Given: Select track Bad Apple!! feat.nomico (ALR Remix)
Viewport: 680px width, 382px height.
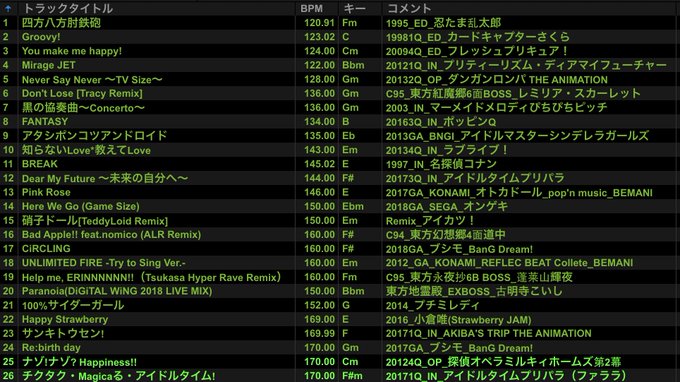Looking at the screenshot, I should click(x=111, y=235).
